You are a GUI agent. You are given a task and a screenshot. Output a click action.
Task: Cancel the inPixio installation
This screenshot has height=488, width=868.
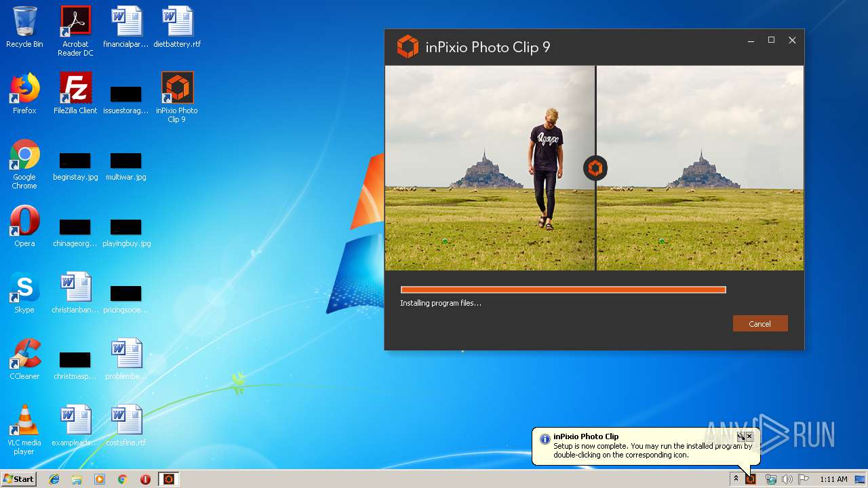[760, 323]
